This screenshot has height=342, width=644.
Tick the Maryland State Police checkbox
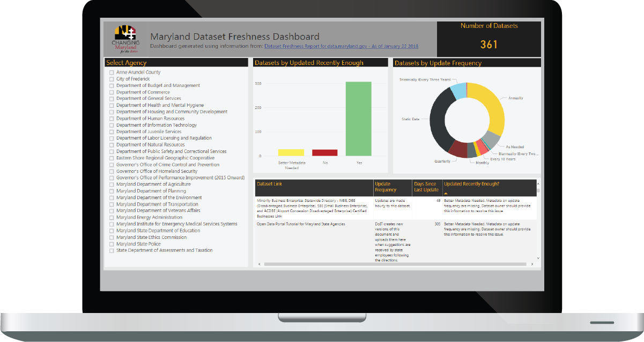112,244
